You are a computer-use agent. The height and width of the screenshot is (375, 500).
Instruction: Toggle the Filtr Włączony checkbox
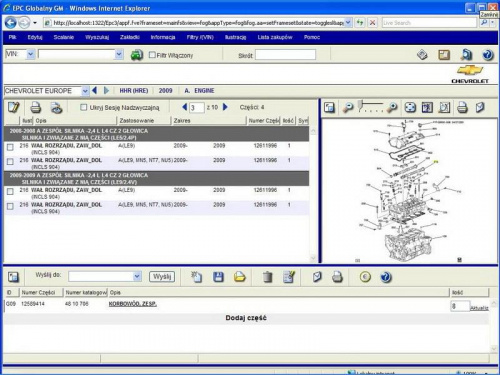click(152, 55)
